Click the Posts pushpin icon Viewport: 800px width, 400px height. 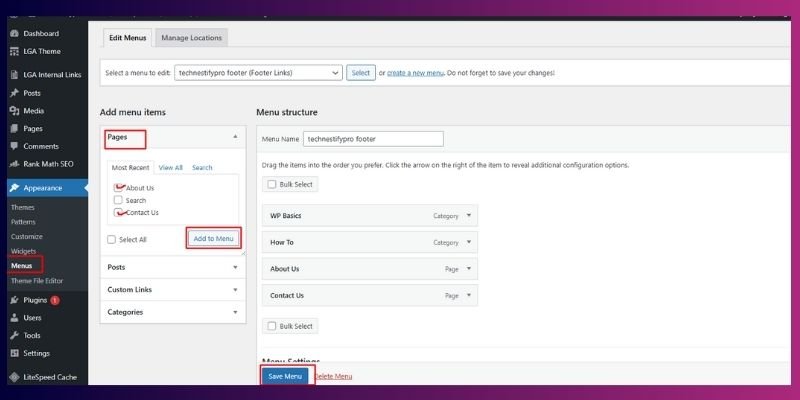pos(14,93)
